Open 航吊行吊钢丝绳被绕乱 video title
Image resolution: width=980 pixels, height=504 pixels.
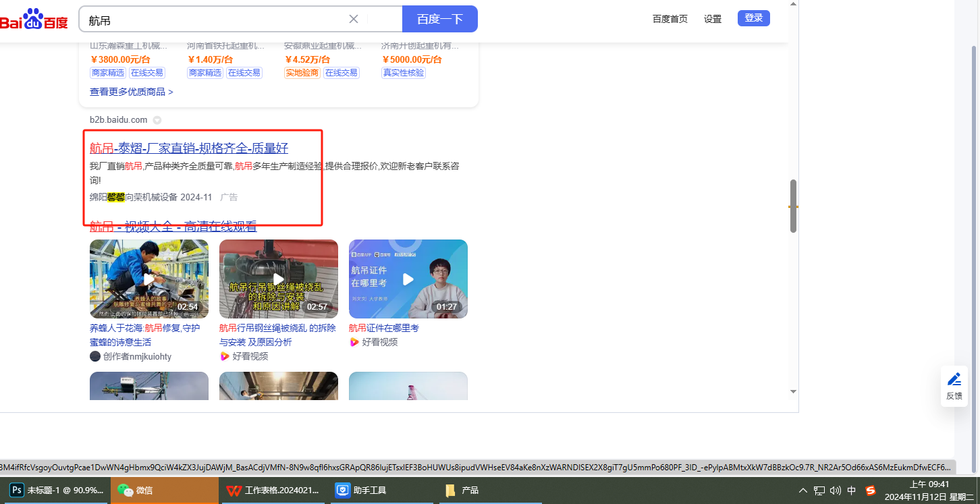[x=277, y=335]
